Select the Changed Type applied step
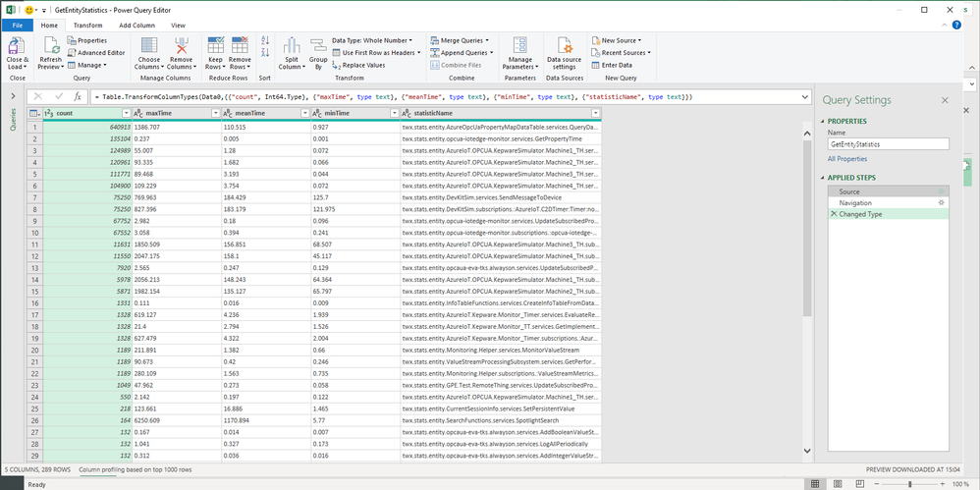980x490 pixels. [888, 214]
